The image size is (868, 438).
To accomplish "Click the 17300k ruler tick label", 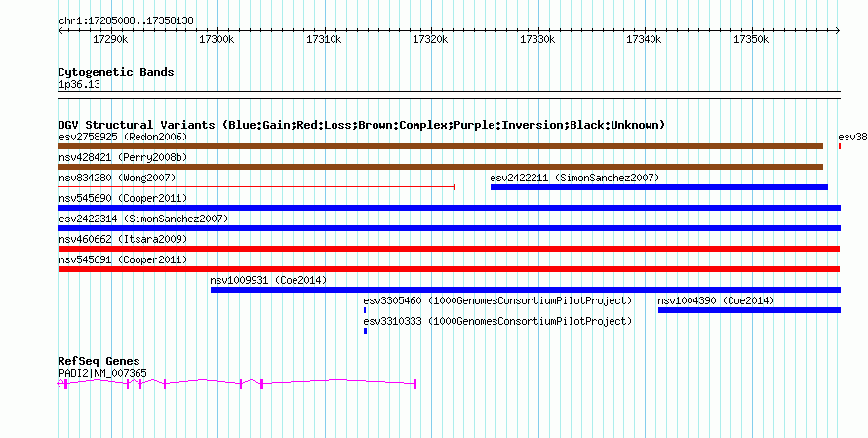I will [x=217, y=39].
